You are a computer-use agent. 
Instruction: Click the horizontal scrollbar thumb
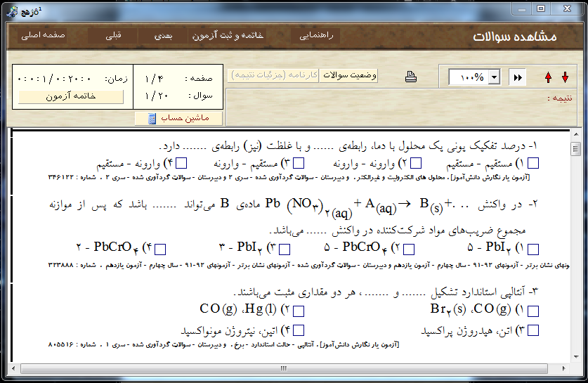coord(284,369)
